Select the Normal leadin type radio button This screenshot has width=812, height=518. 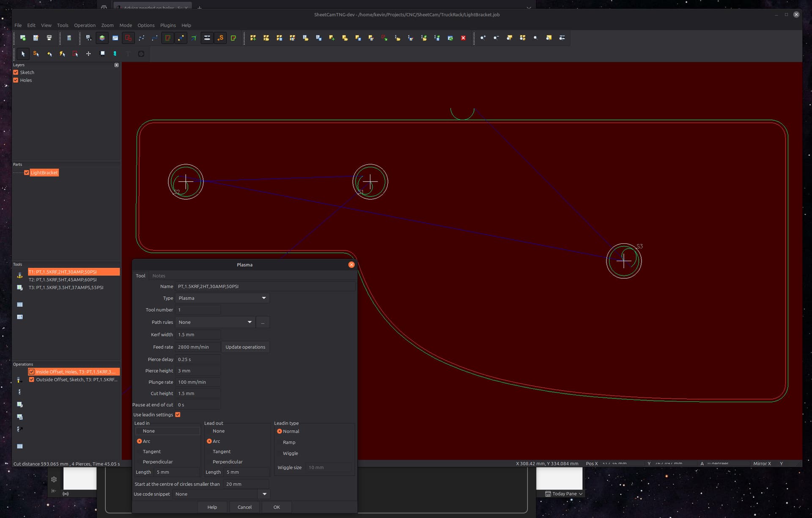[x=279, y=431]
